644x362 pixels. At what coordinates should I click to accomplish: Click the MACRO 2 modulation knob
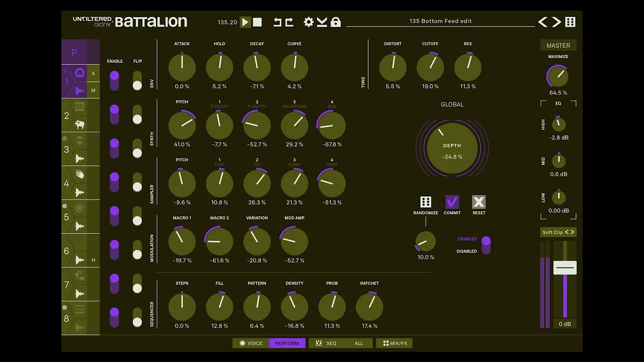coord(219,241)
